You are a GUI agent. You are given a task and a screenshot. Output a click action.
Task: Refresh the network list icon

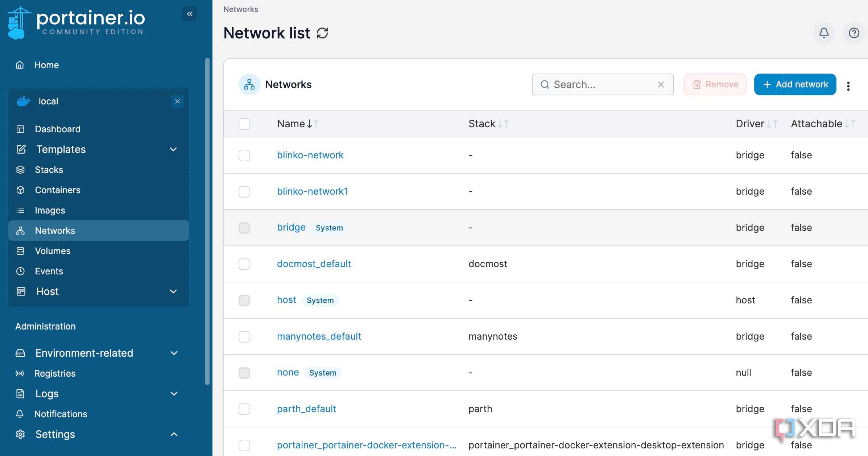coord(322,33)
